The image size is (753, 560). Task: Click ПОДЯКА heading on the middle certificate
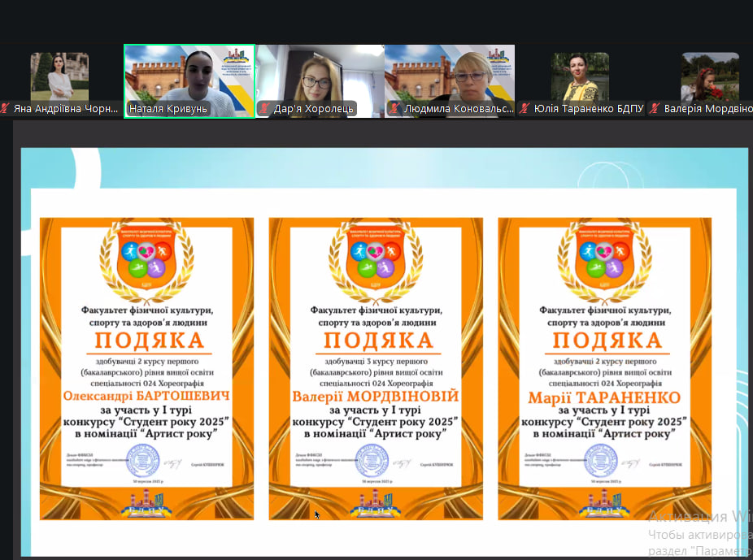coord(376,340)
